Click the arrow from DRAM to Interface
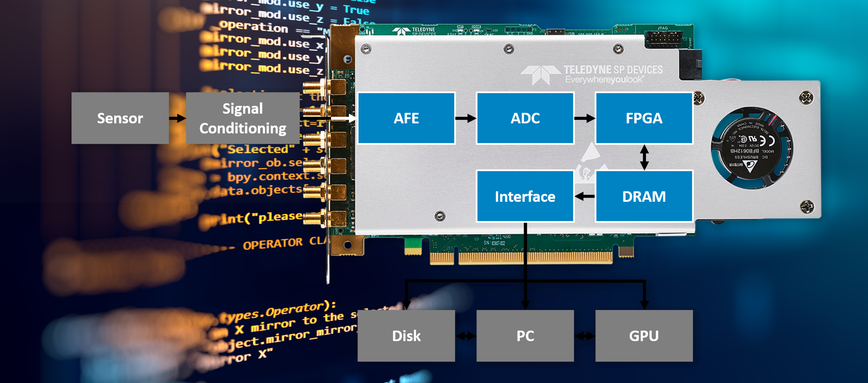Image resolution: width=868 pixels, height=383 pixels. click(585, 196)
